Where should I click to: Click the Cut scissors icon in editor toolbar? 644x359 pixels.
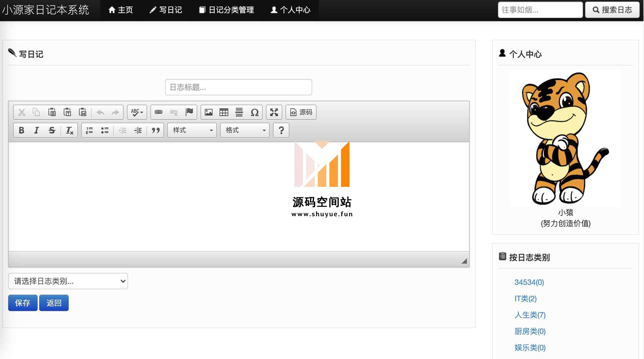(22, 112)
